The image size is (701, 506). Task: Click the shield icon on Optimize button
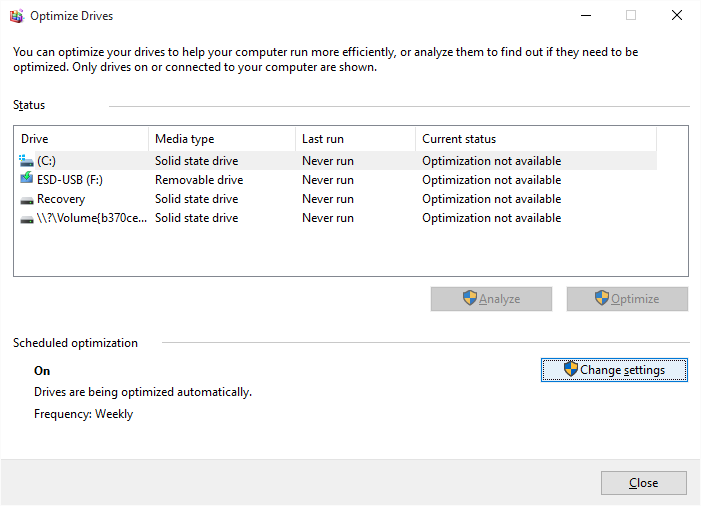(602, 298)
